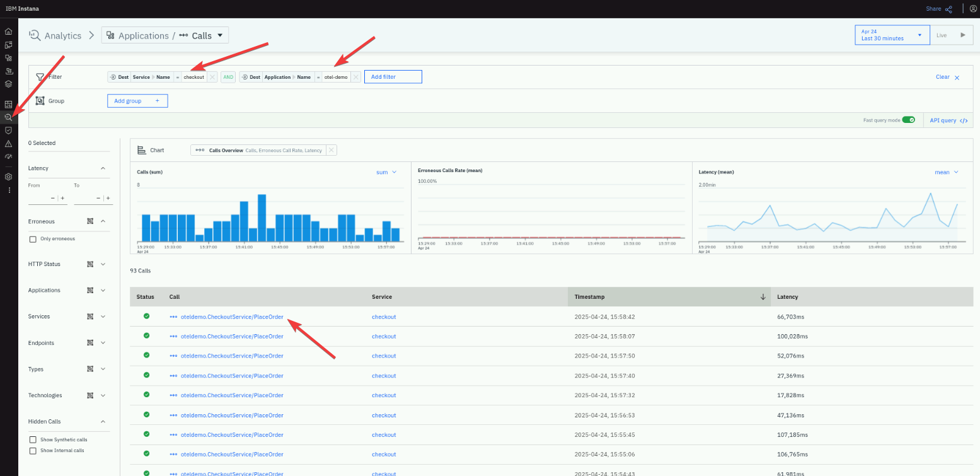
Task: Open checkout service link at 15:57:50
Action: [x=384, y=356]
